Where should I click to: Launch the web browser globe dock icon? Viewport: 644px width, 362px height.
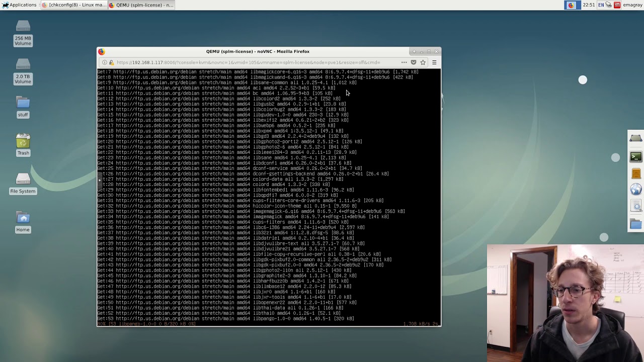point(636,190)
